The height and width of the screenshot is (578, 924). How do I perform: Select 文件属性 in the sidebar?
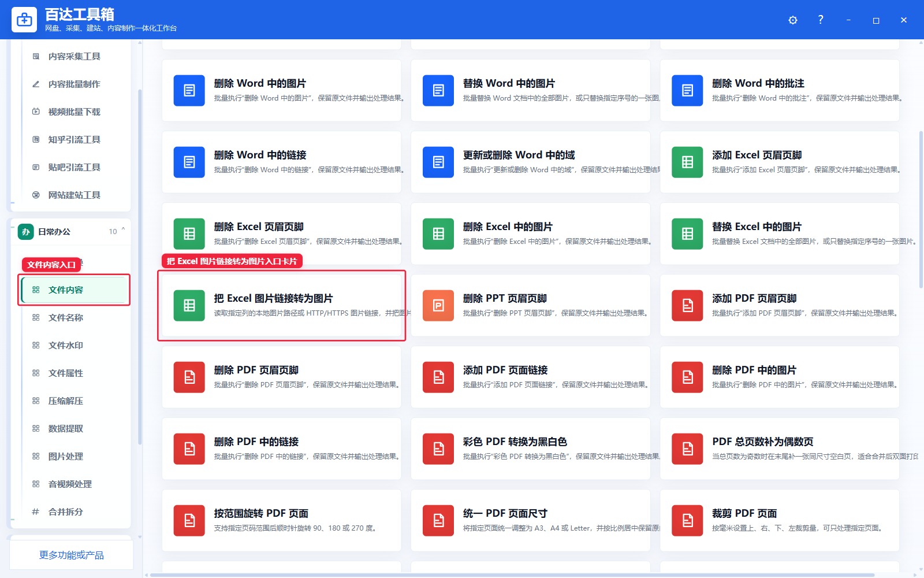[x=74, y=373]
